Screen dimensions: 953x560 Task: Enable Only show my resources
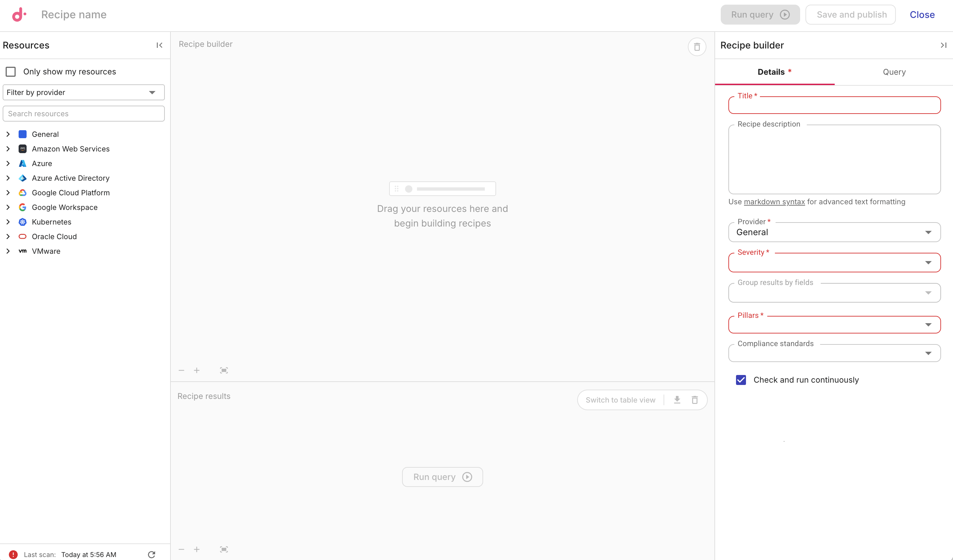point(11,71)
